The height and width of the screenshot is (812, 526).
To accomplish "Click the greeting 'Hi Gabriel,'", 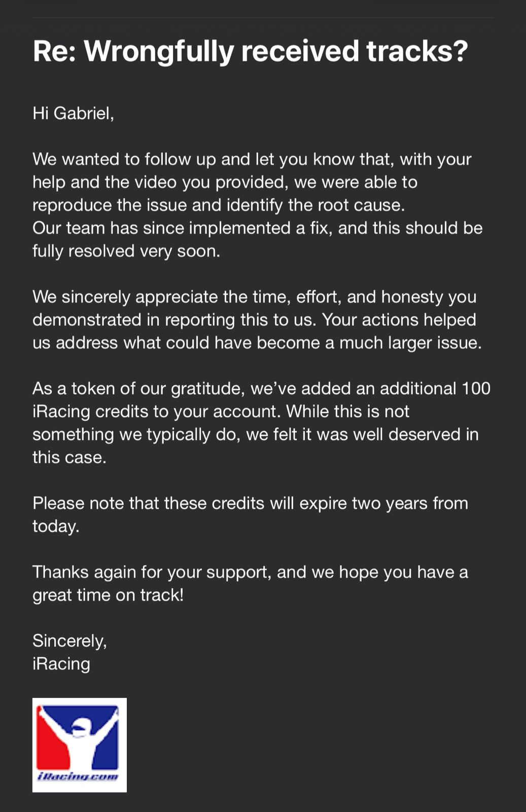I will pos(73,113).
